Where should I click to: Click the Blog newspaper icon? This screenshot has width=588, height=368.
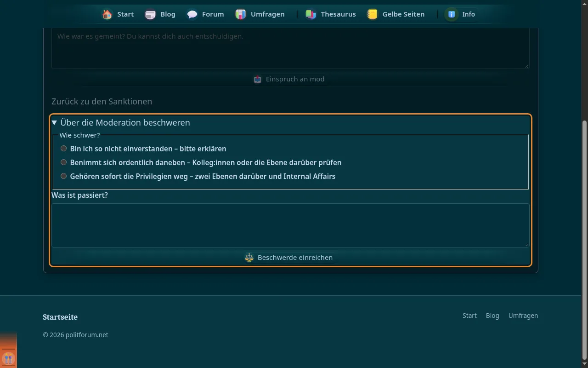click(150, 14)
